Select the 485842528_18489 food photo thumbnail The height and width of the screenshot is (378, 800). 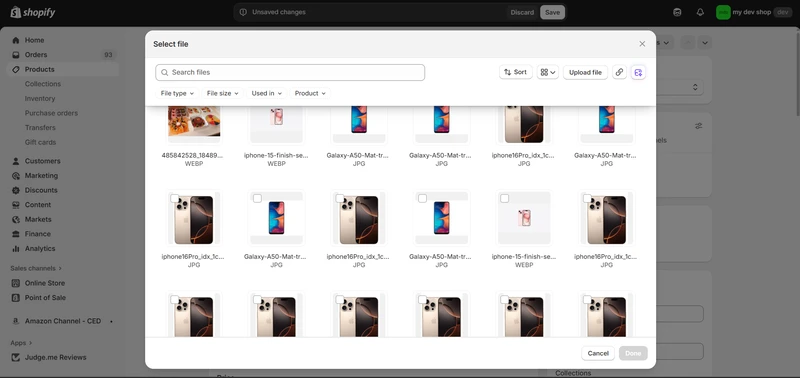(x=194, y=122)
